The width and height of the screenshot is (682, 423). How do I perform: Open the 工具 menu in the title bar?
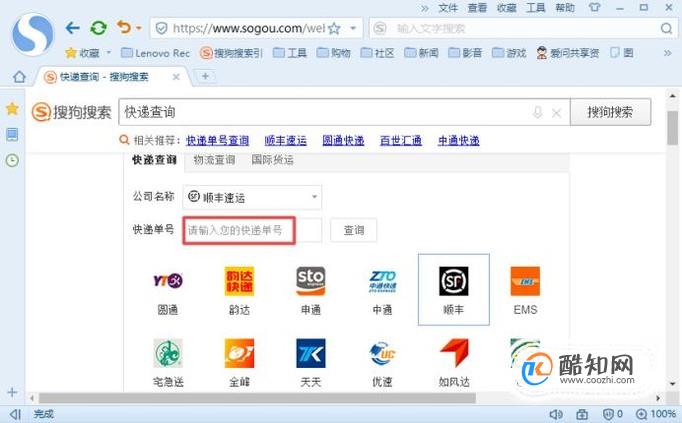pos(535,8)
